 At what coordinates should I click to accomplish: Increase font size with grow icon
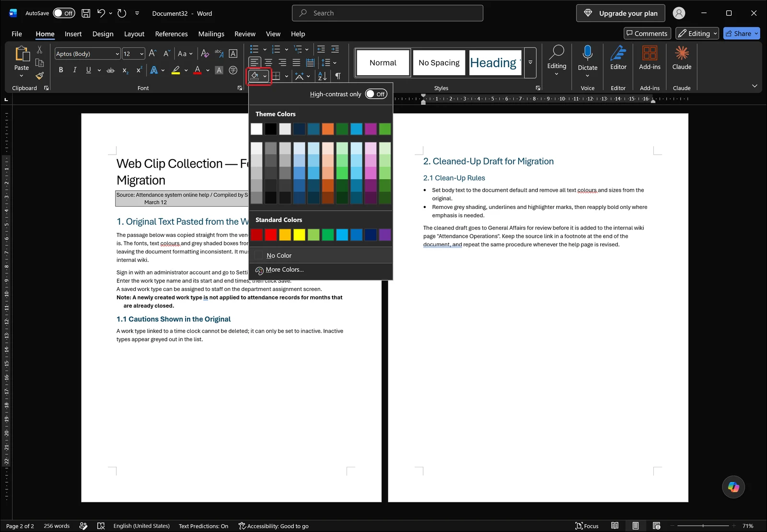coord(152,53)
